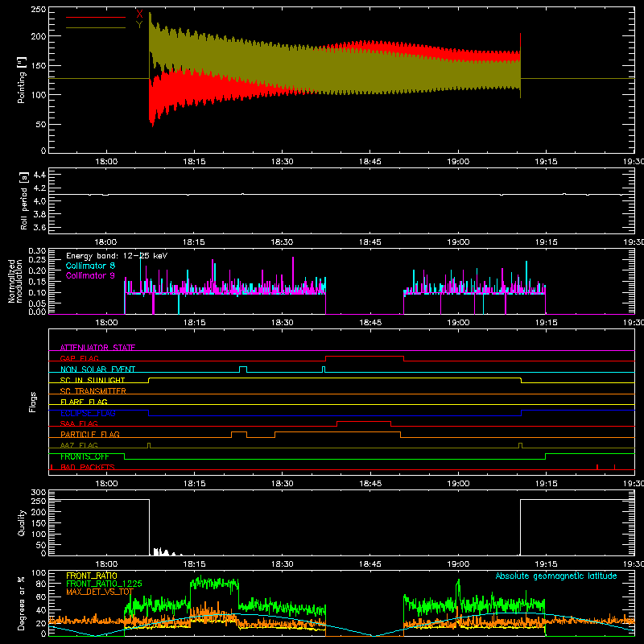644x644 pixels.
Task: Click the 19:15 tick label under Pointing plot
Action: point(546,162)
